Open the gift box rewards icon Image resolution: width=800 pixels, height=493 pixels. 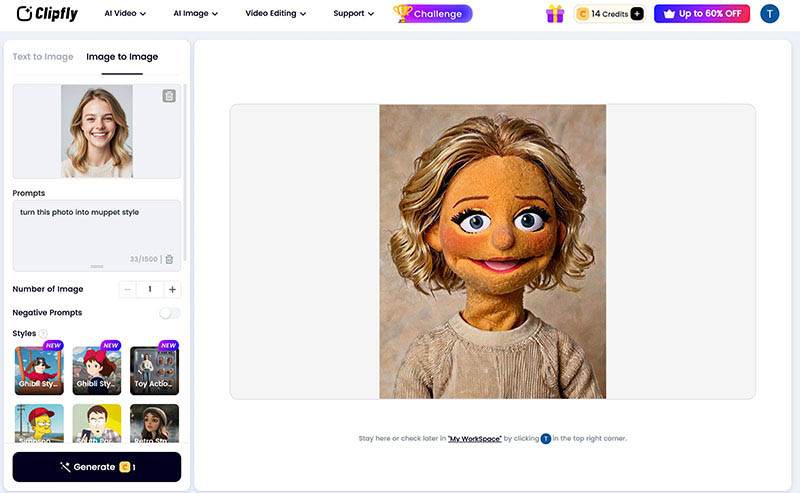[555, 14]
